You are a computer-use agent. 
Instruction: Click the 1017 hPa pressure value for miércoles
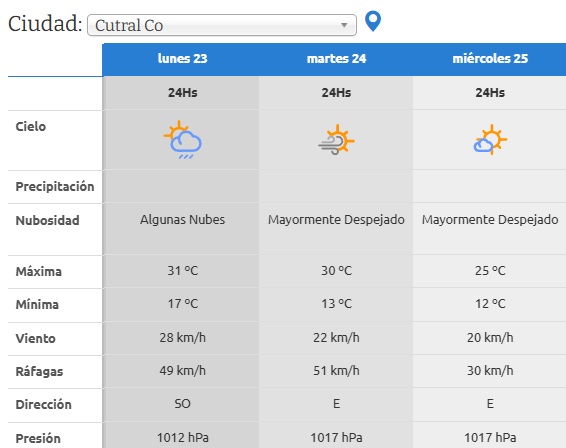click(x=490, y=438)
